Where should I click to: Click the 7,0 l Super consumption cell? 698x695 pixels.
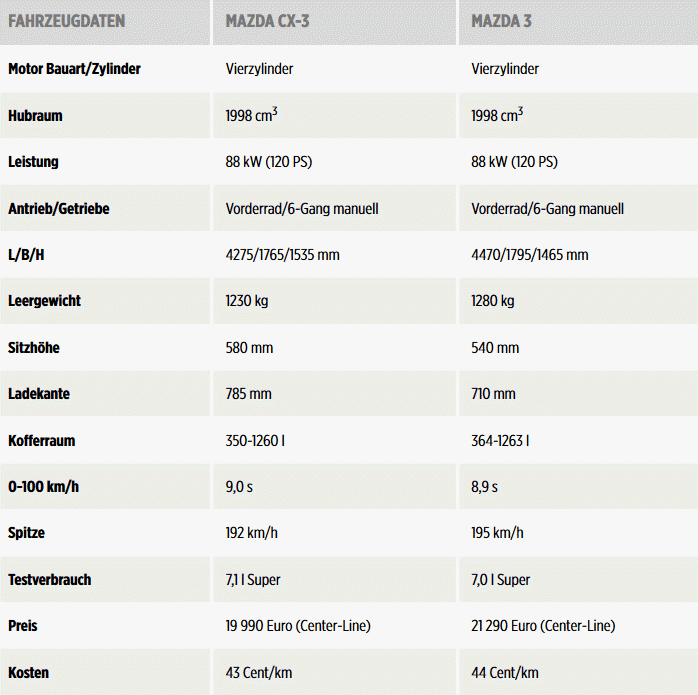click(500, 580)
